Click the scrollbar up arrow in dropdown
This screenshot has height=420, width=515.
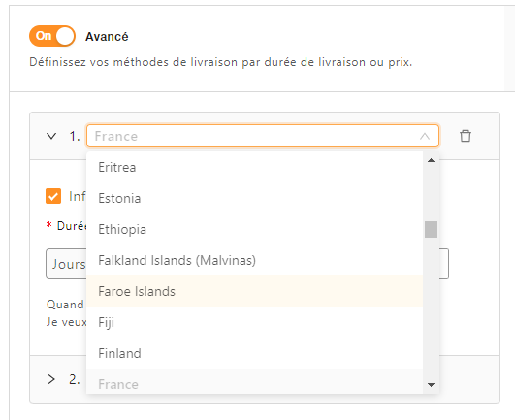(431, 160)
